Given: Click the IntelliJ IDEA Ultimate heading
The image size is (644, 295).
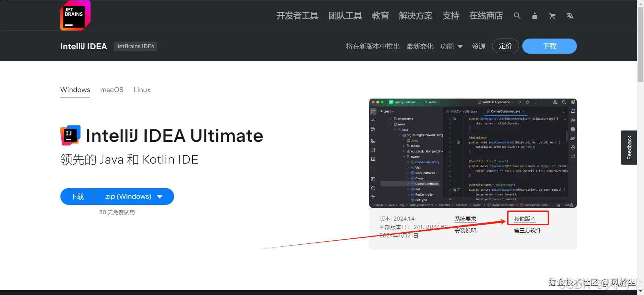Looking at the screenshot, I should pyautogui.click(x=174, y=136).
